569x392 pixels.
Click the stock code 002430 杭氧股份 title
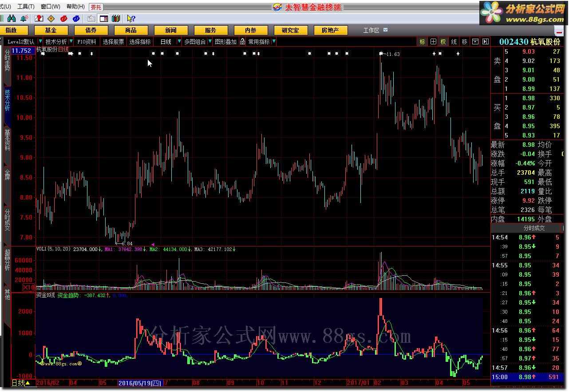[529, 42]
